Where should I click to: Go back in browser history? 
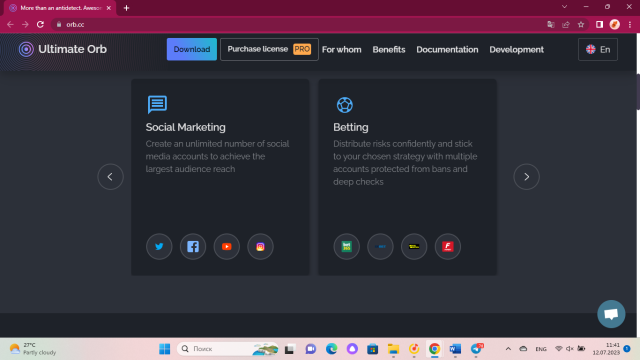coord(10,24)
